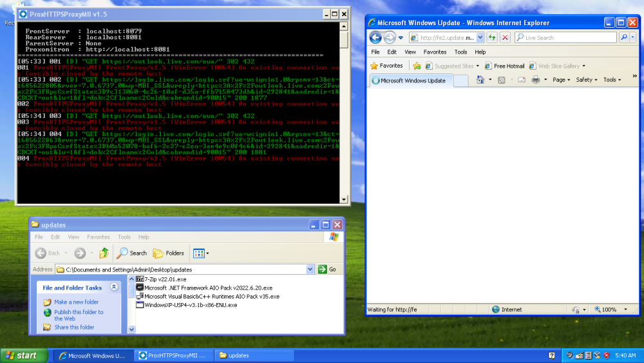Image resolution: width=644 pixels, height=363 pixels.
Task: Click the Start button on taskbar
Action: [x=23, y=356]
